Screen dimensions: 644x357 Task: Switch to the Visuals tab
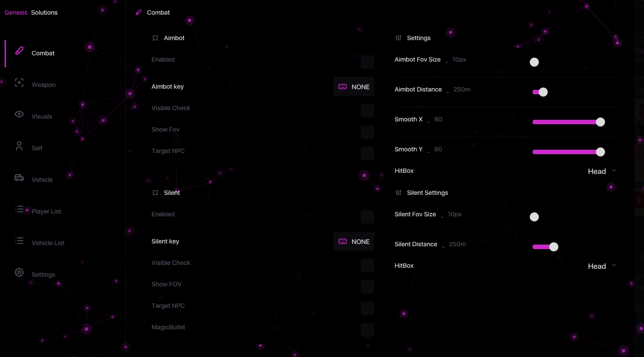(42, 116)
